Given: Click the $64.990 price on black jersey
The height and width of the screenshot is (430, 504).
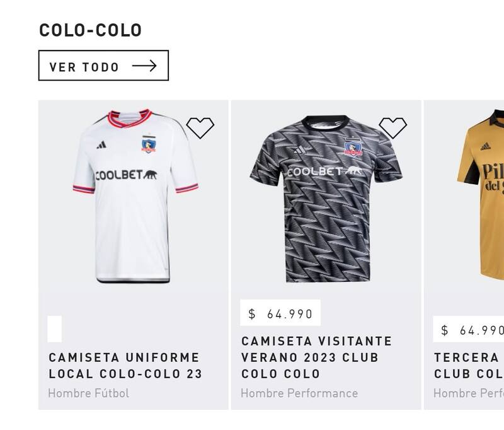Looking at the screenshot, I should tap(280, 313).
